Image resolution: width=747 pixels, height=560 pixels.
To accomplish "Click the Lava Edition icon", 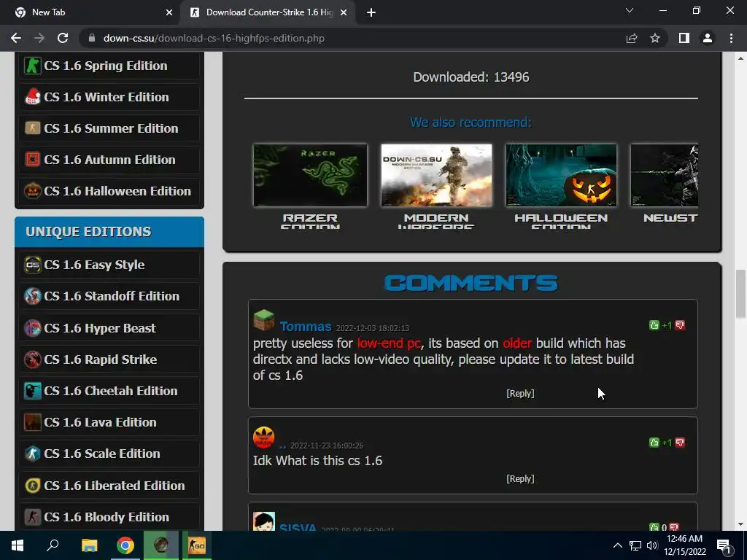I will [x=32, y=422].
